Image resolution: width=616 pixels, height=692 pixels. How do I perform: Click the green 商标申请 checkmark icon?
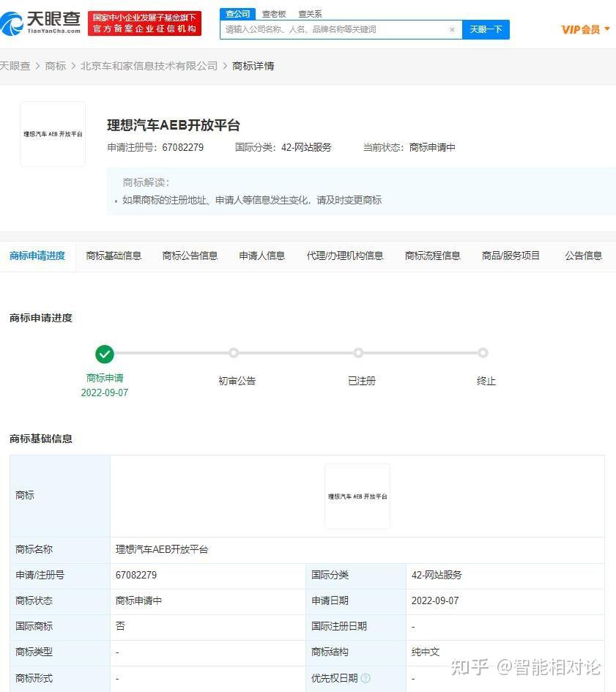[x=104, y=352]
